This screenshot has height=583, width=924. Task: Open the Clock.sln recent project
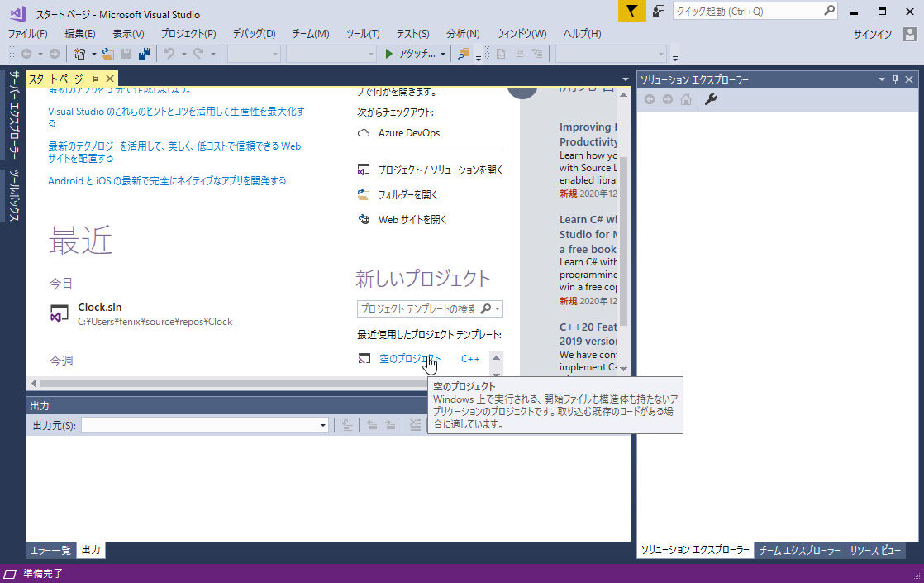tap(101, 307)
